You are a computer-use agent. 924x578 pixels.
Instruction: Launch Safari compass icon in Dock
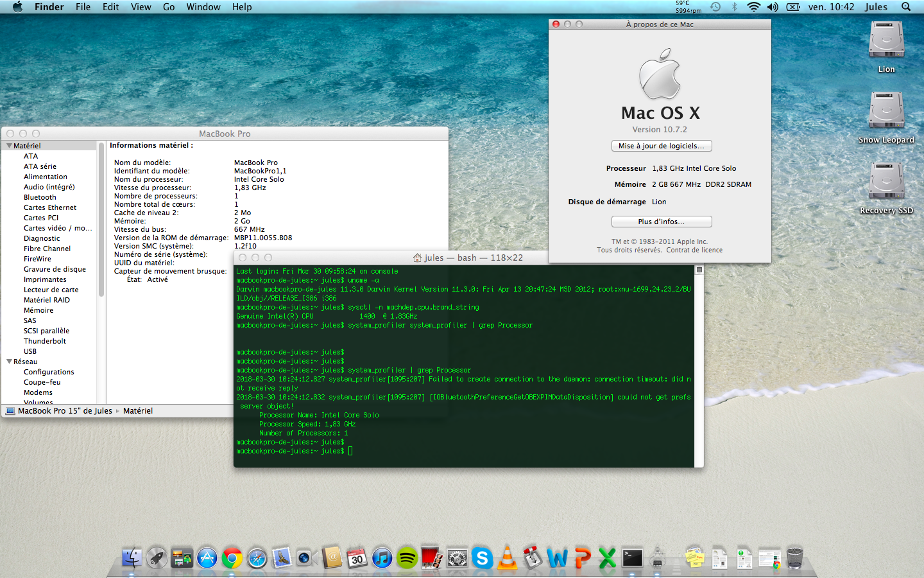pyautogui.click(x=257, y=557)
